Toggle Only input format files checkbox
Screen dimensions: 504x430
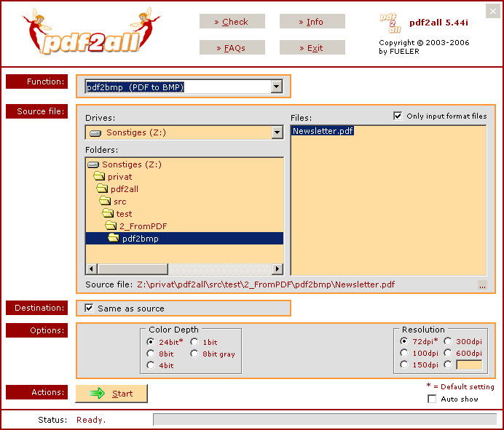pyautogui.click(x=398, y=116)
